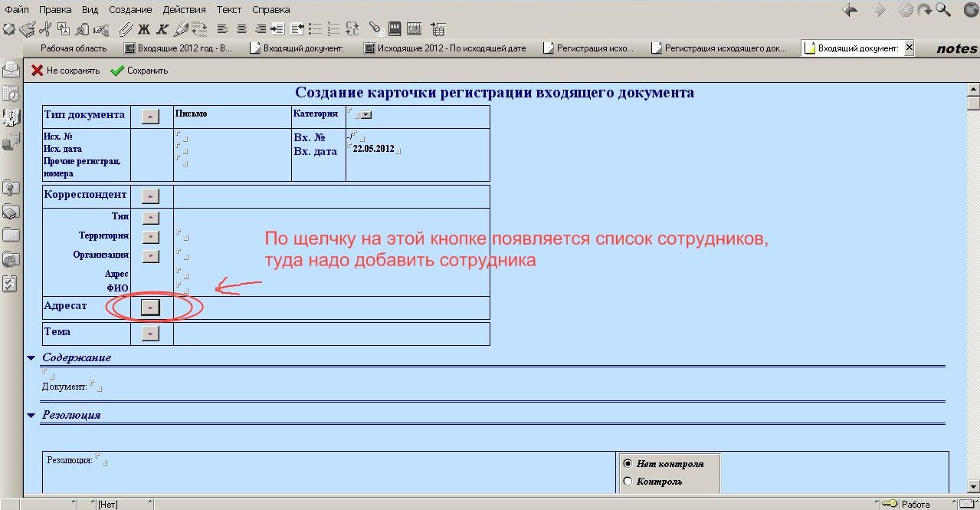The image size is (980, 510).
Task: Click the 'Сохранить' button
Action: pyautogui.click(x=139, y=71)
